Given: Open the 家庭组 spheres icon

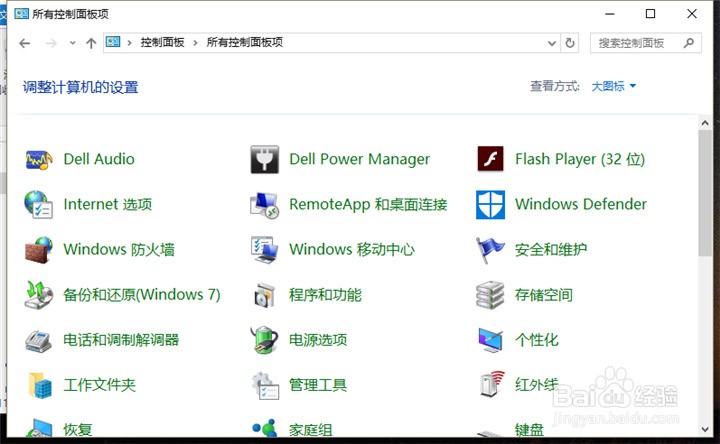Looking at the screenshot, I should pos(264,428).
